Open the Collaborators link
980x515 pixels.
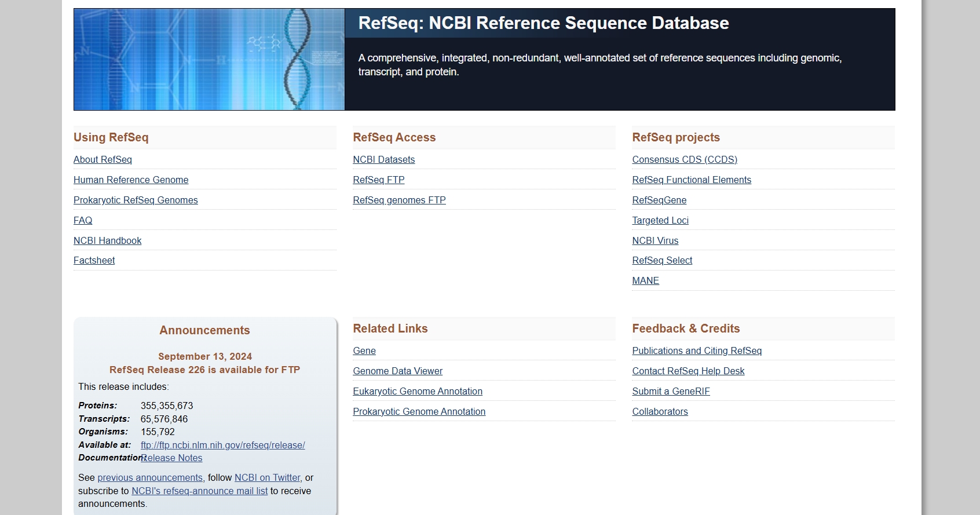pyautogui.click(x=660, y=411)
